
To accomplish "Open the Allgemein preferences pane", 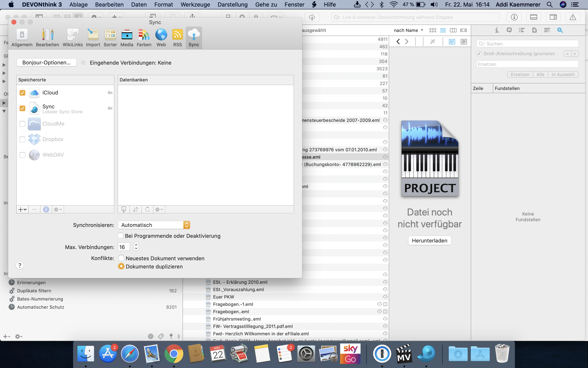I will pyautogui.click(x=22, y=38).
